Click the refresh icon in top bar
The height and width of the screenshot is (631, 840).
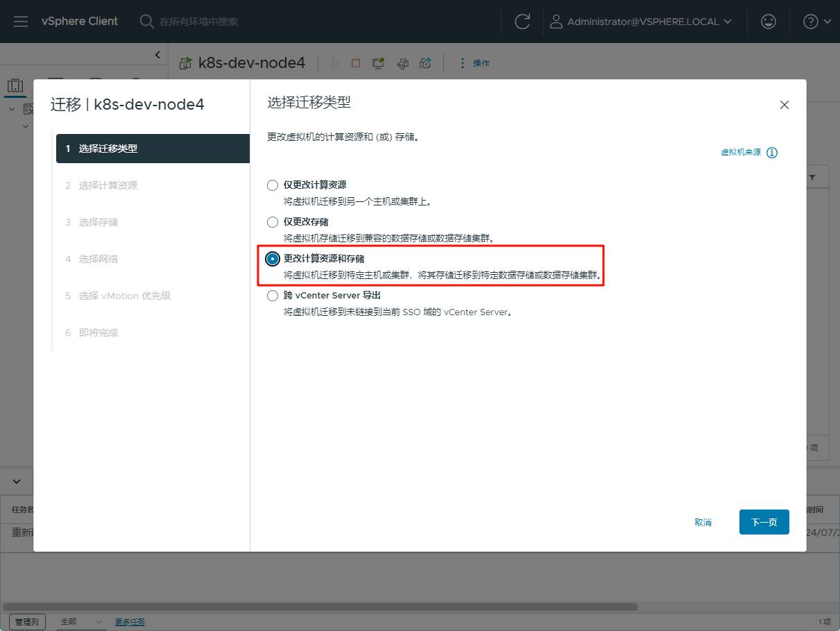(x=522, y=22)
